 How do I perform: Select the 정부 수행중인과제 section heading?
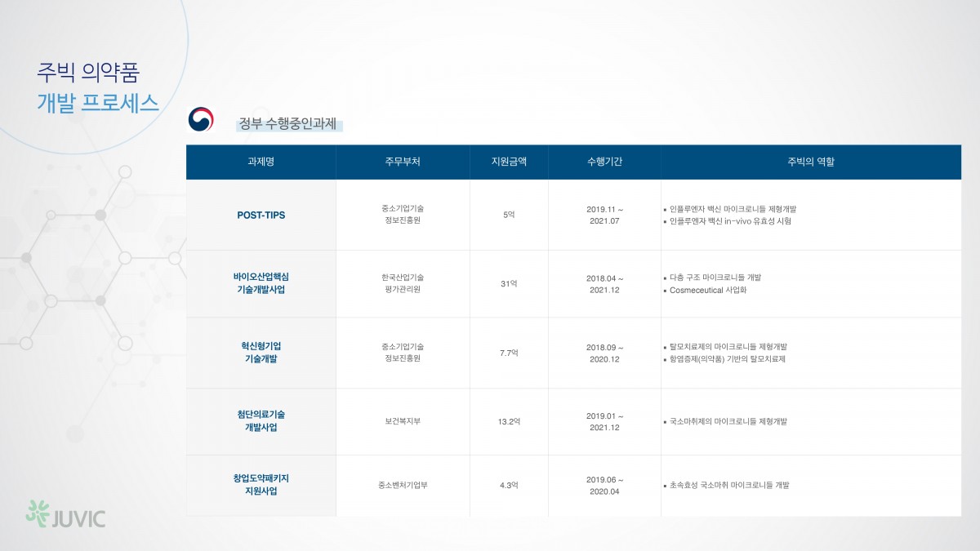click(x=287, y=124)
